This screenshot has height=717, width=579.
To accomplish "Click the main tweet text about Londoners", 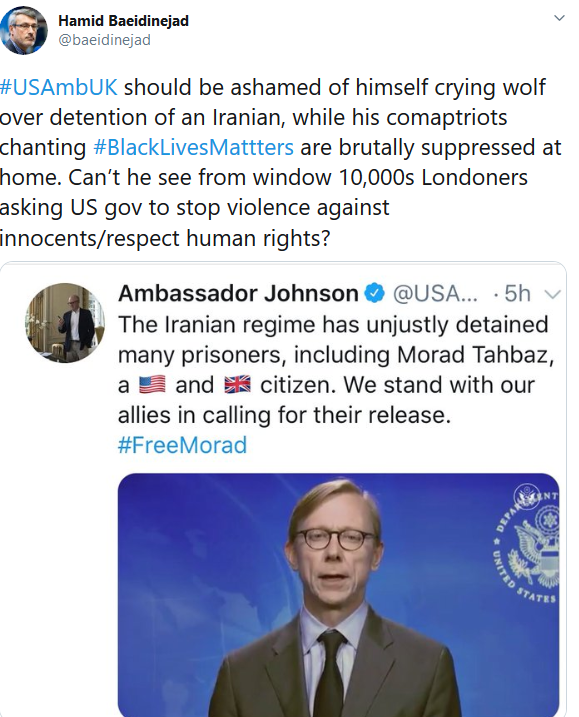I will [280, 163].
